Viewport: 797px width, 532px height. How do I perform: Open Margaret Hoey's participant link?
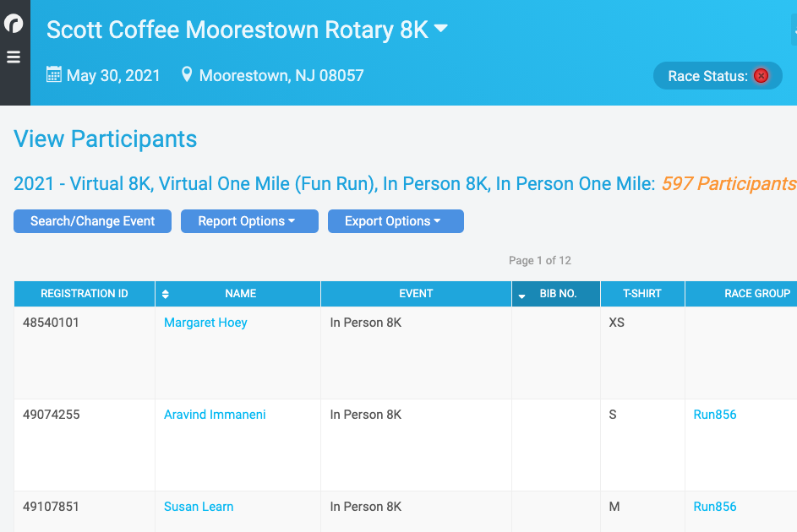click(x=205, y=323)
